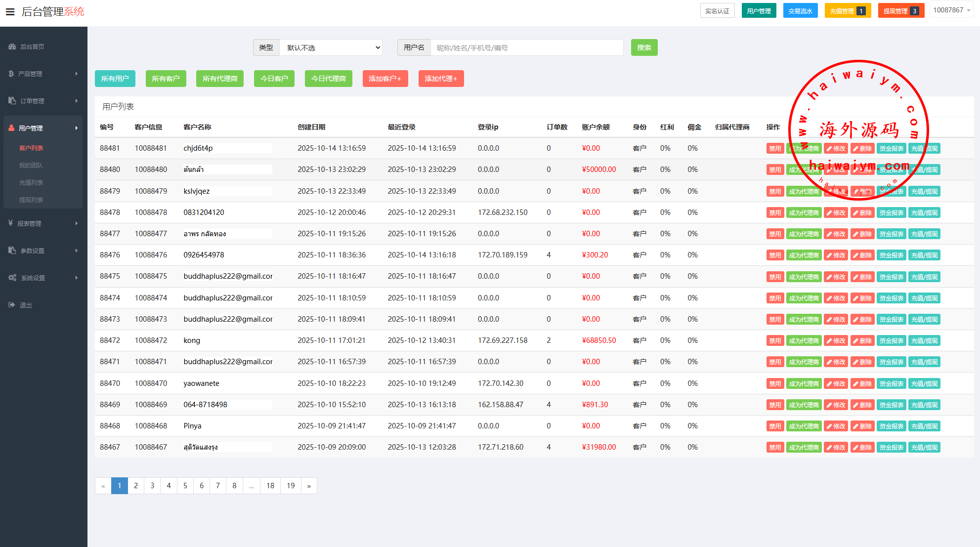
Task: Click the 退出 logout icon
Action: click(11, 305)
